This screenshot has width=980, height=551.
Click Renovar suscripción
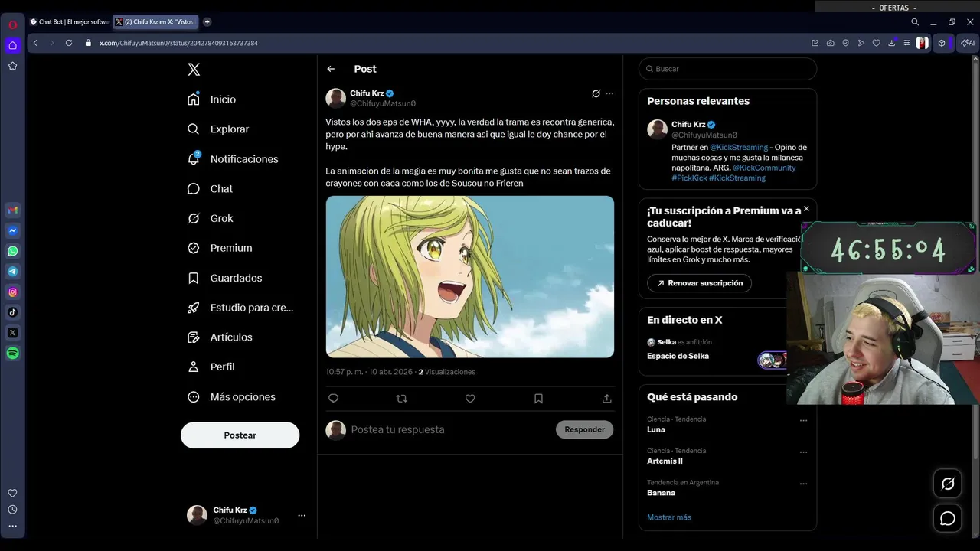click(699, 283)
